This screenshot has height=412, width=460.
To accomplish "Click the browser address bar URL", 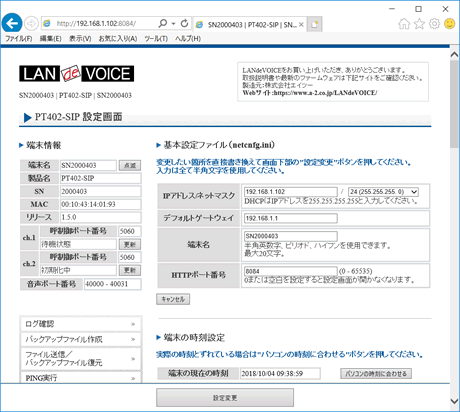I will pyautogui.click(x=96, y=24).
